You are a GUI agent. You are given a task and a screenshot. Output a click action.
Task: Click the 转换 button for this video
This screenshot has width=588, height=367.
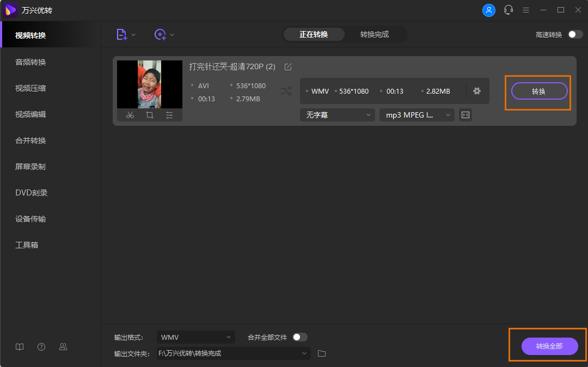538,91
